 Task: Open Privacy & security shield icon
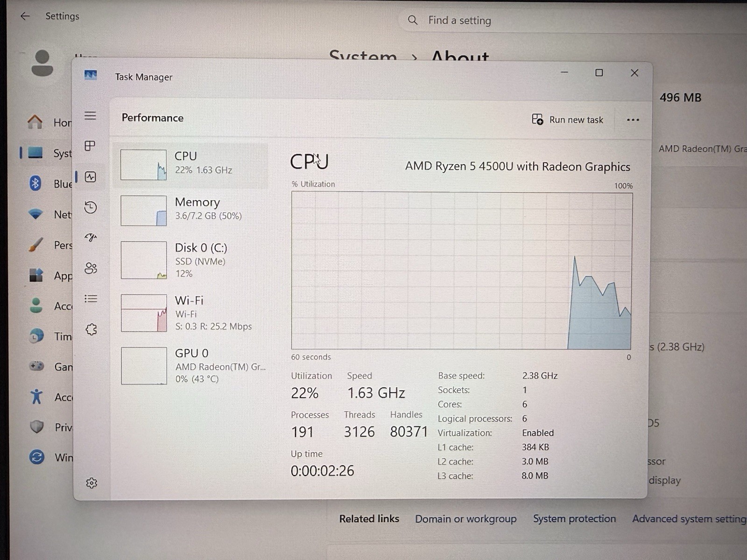click(x=36, y=427)
